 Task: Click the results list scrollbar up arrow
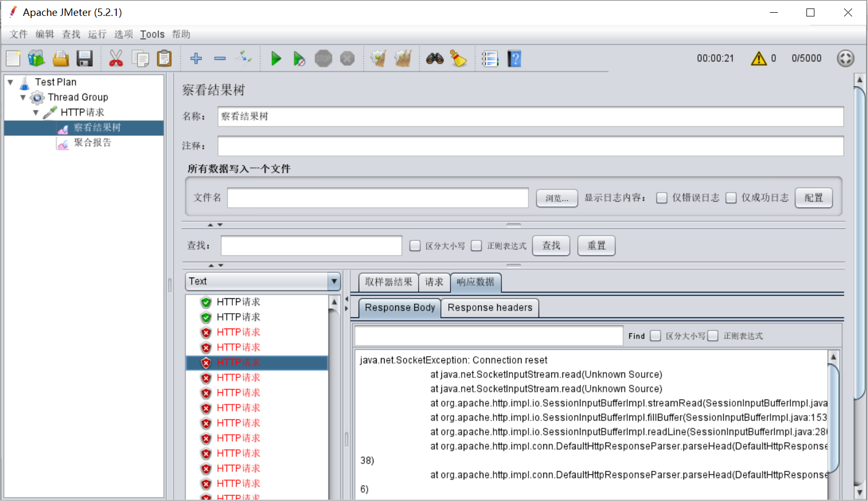334,302
